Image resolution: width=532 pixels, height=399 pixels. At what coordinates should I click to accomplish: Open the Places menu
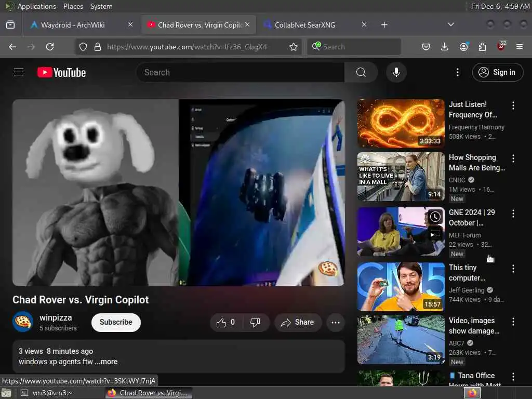pyautogui.click(x=73, y=6)
